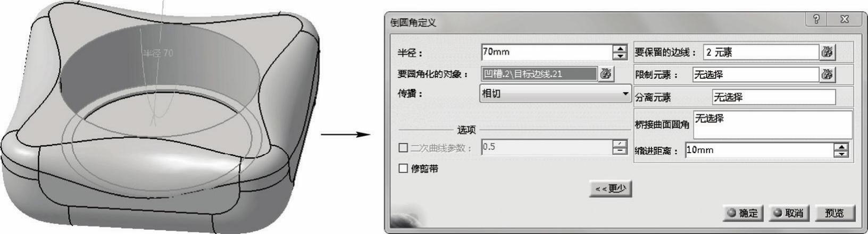Click the 取消 button
Viewport: 868px width, 234px height.
pyautogui.click(x=788, y=213)
